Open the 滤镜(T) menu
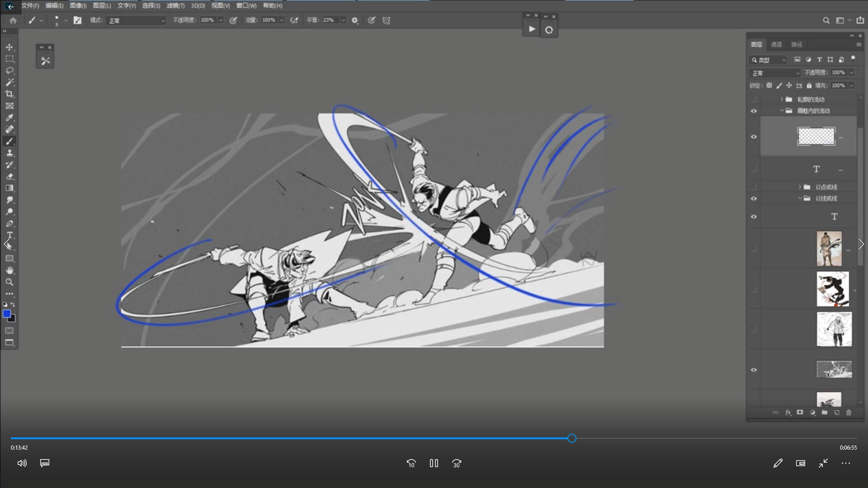The width and height of the screenshot is (868, 488). point(175,5)
